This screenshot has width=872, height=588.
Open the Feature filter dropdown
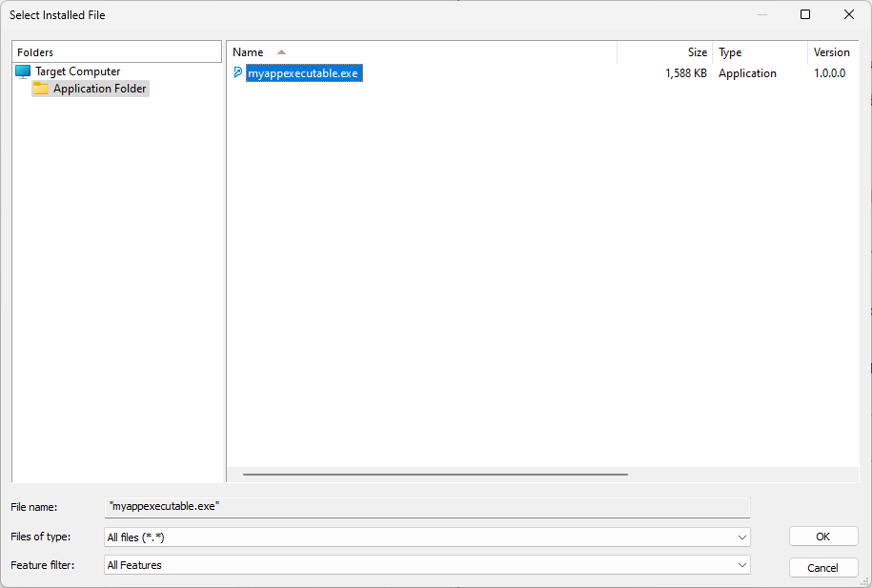pos(427,565)
